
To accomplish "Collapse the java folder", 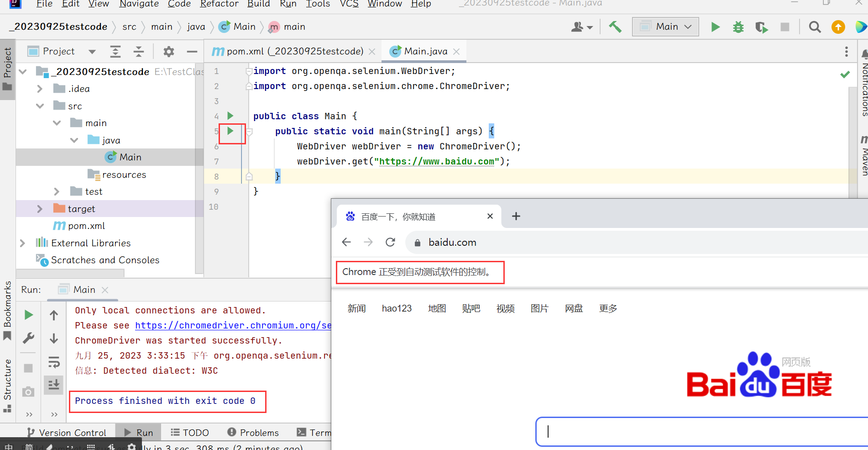I will point(74,140).
